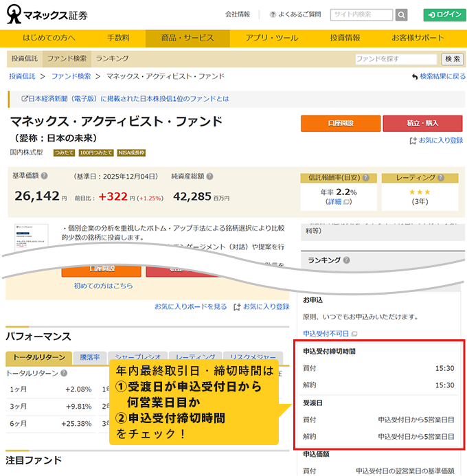Click top お気に入り登録 link
The height and width of the screenshot is (476, 467).
tap(441, 141)
